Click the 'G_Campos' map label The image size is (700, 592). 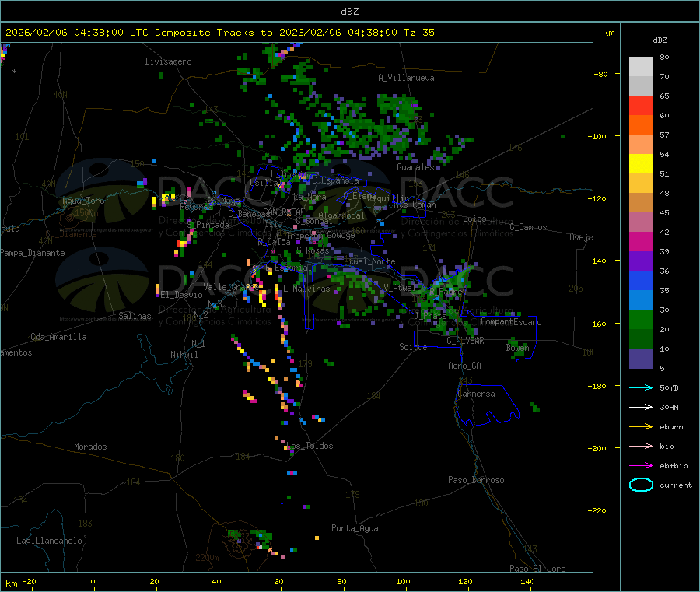point(529,227)
